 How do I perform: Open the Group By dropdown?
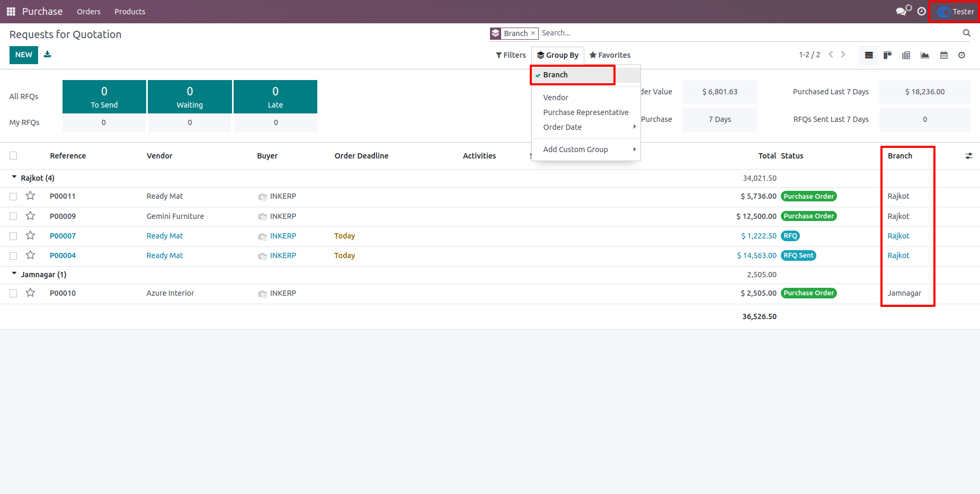tap(558, 55)
